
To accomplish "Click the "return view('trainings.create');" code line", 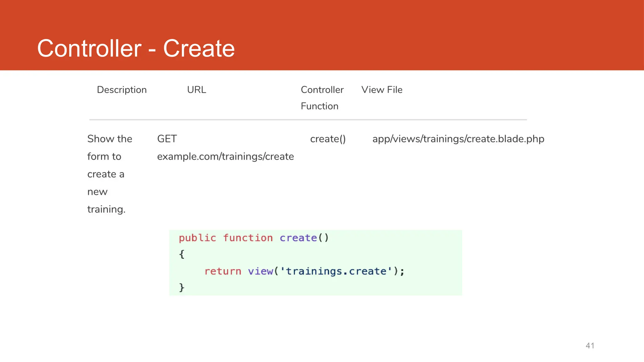I will click(x=304, y=271).
